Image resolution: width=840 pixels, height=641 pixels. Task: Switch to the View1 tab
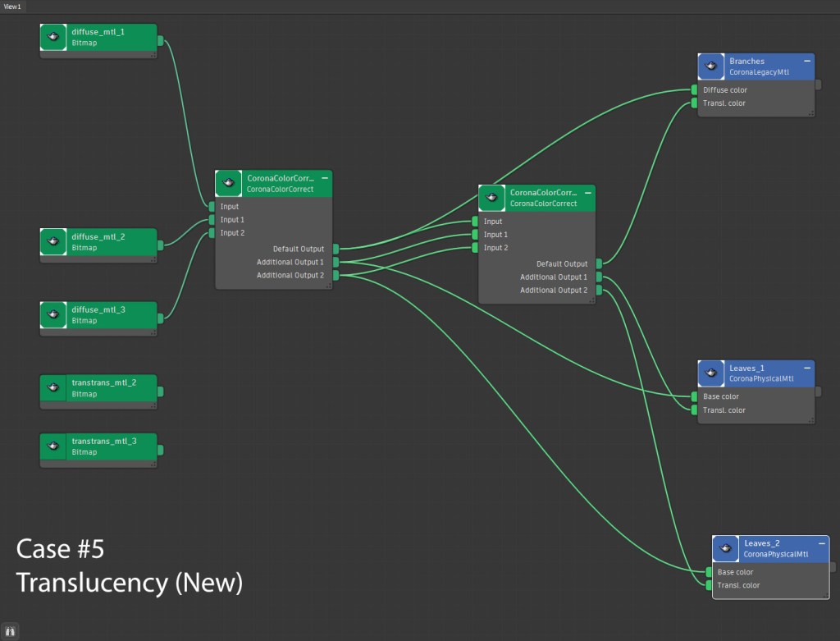[x=12, y=6]
